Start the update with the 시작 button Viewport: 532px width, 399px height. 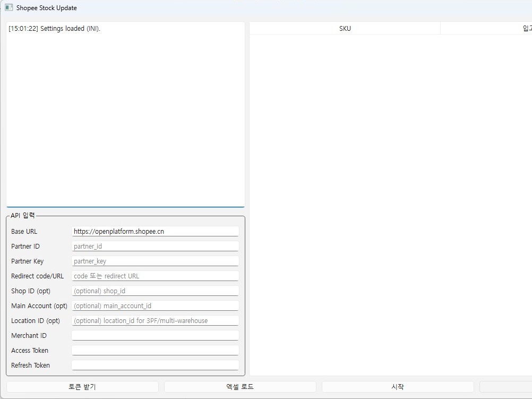click(397, 387)
